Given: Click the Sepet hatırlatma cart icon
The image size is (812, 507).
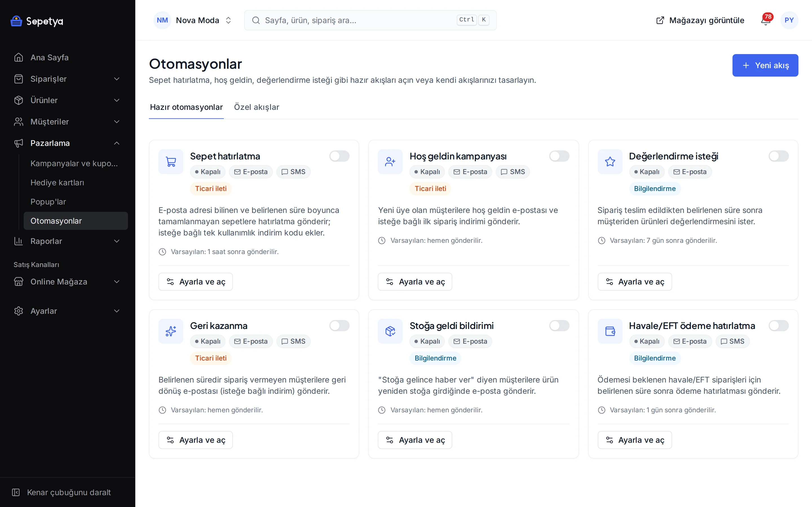Looking at the screenshot, I should (171, 162).
